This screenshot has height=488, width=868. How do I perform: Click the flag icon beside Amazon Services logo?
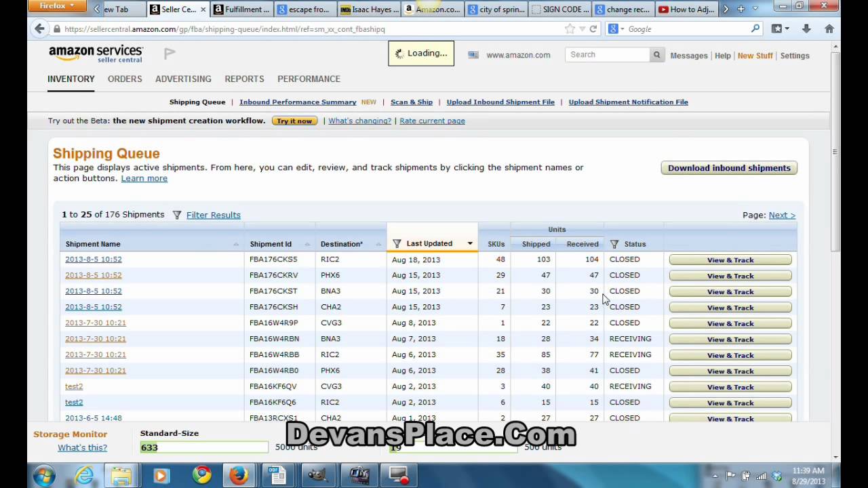170,53
